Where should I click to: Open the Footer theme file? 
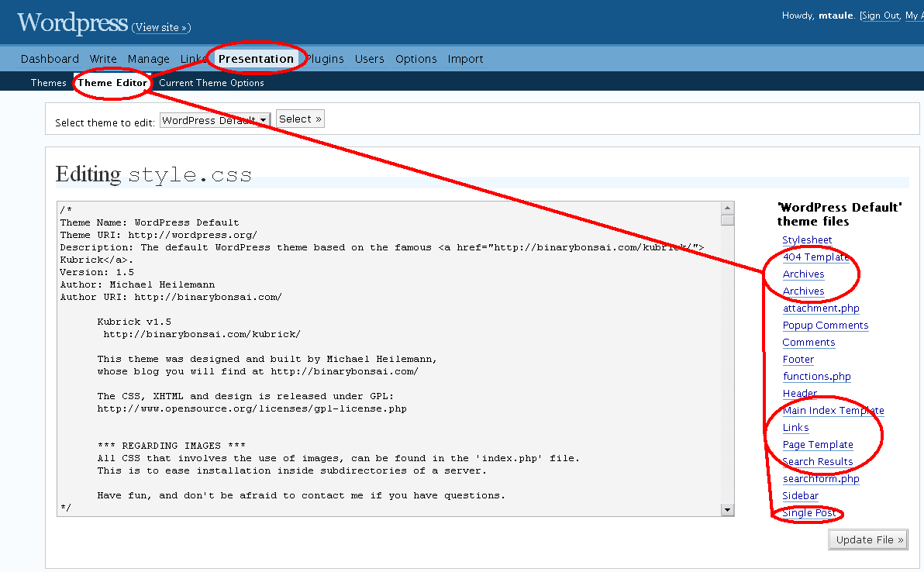click(x=798, y=360)
